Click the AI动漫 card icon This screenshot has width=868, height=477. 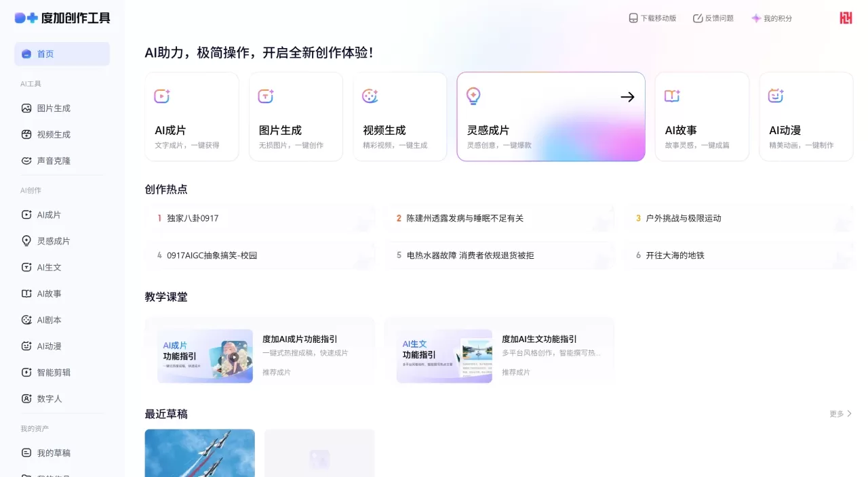[x=776, y=96]
